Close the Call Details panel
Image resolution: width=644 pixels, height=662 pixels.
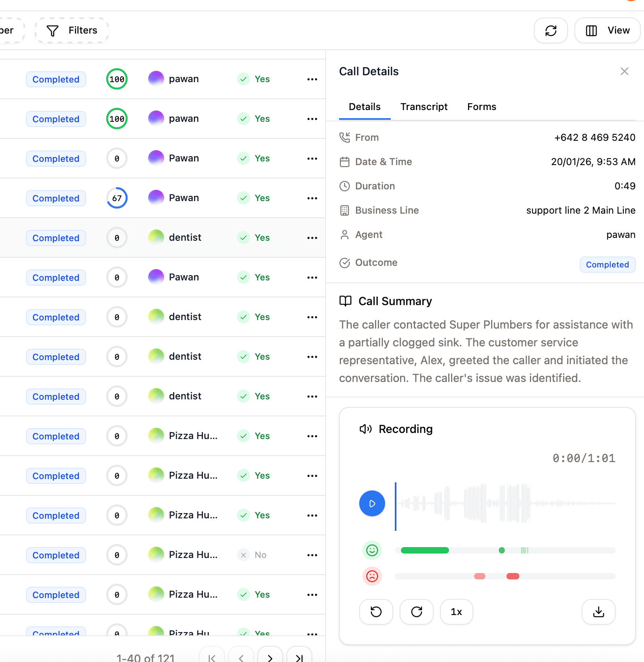(x=624, y=72)
